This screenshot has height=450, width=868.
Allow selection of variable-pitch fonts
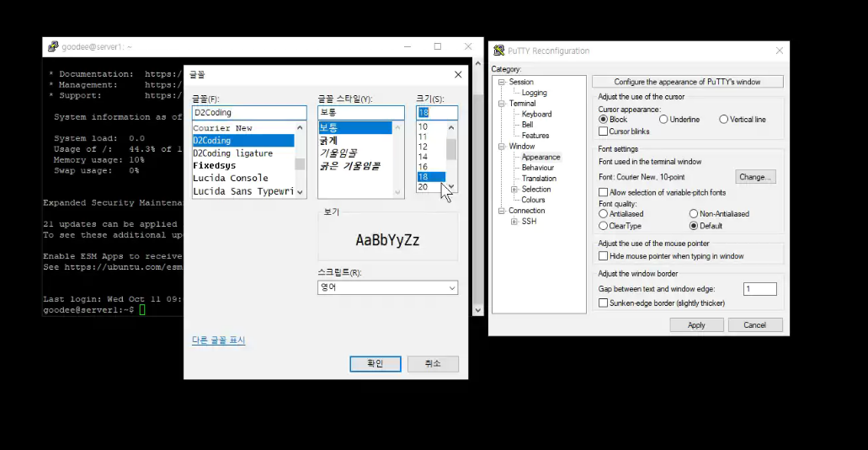[x=603, y=192]
